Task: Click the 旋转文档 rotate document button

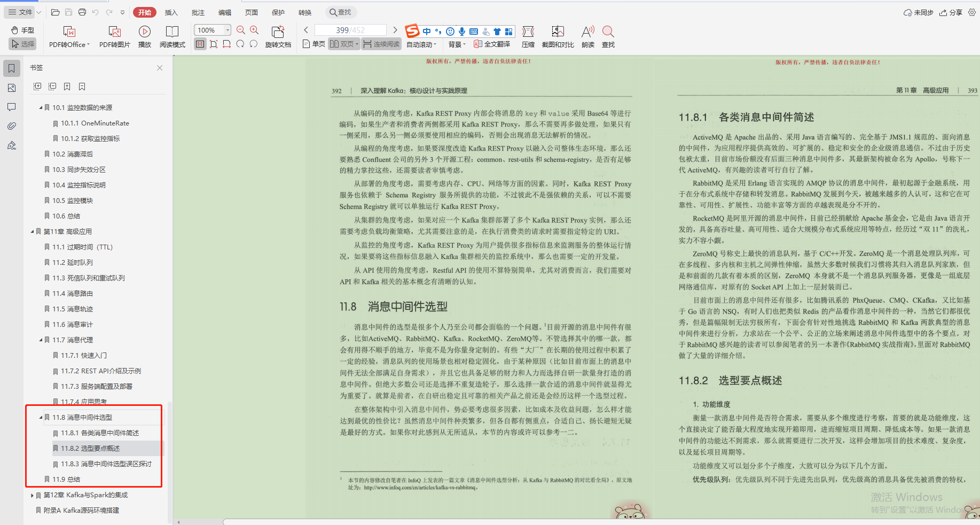Action: point(278,37)
